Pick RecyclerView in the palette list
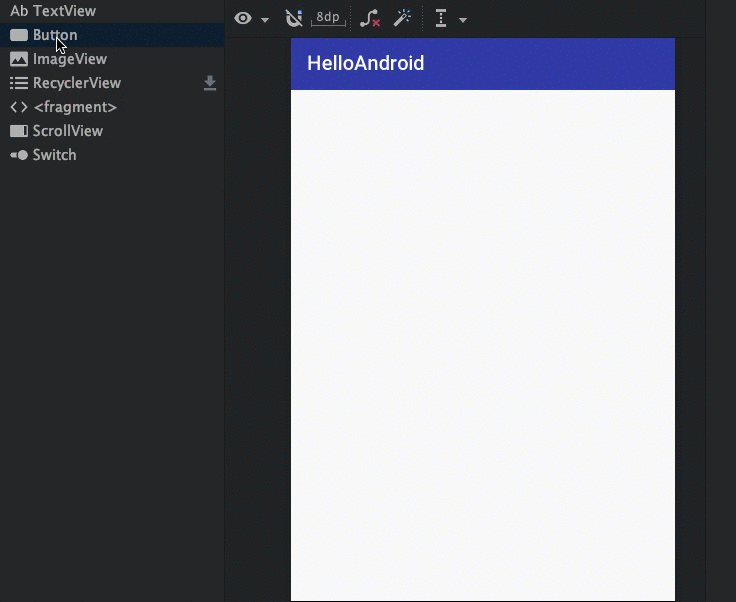This screenshot has width=736, height=602. click(x=112, y=83)
